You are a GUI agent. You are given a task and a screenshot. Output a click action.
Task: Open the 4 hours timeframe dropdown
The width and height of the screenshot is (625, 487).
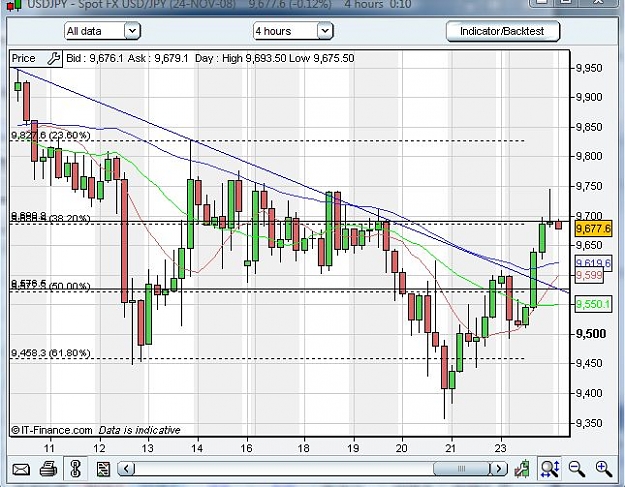pyautogui.click(x=293, y=31)
